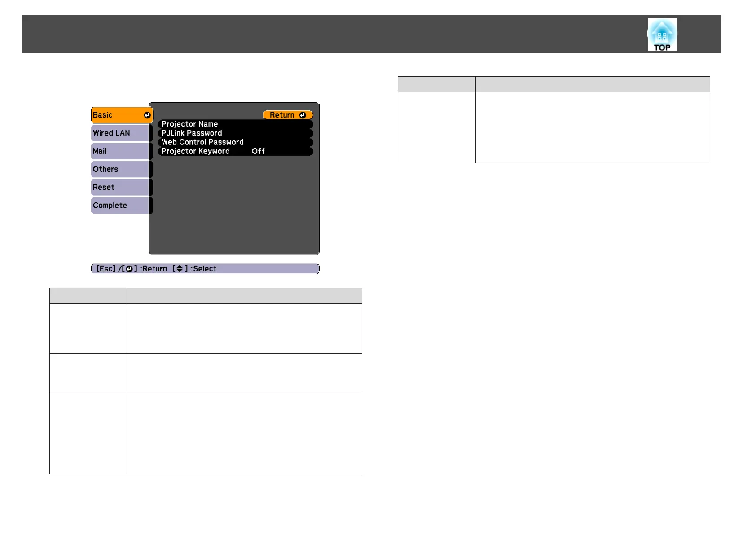This screenshot has height=534, width=756.
Task: Select the Others menu tab
Action: click(120, 169)
